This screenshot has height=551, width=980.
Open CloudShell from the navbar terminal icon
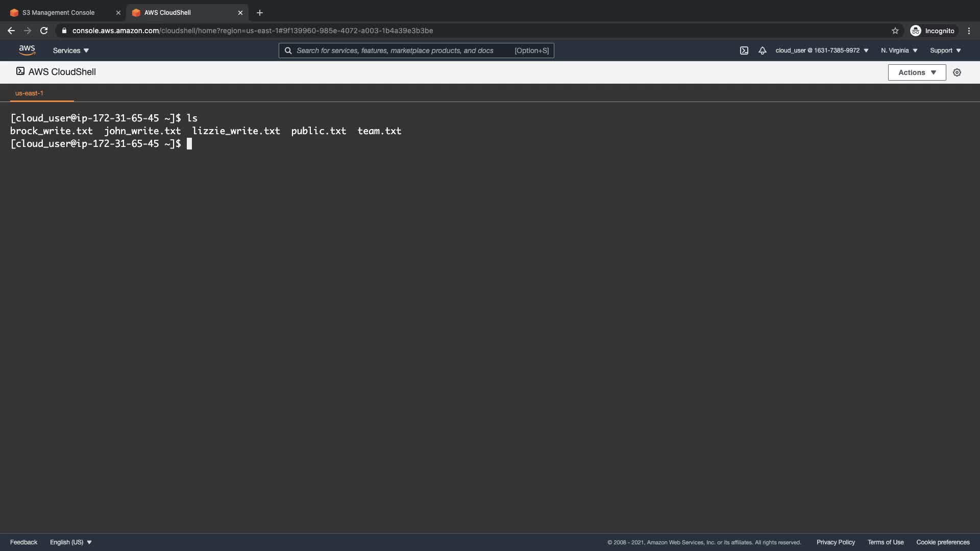coord(744,51)
